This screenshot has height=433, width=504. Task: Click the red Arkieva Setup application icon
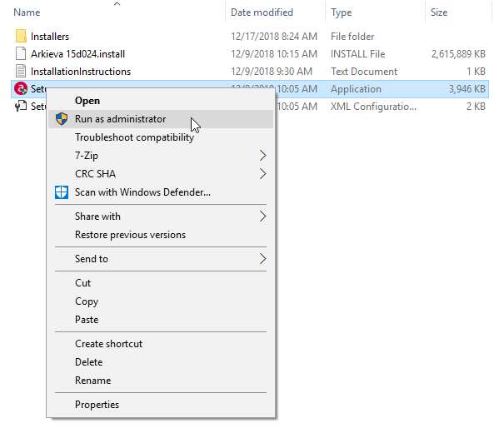tap(21, 88)
